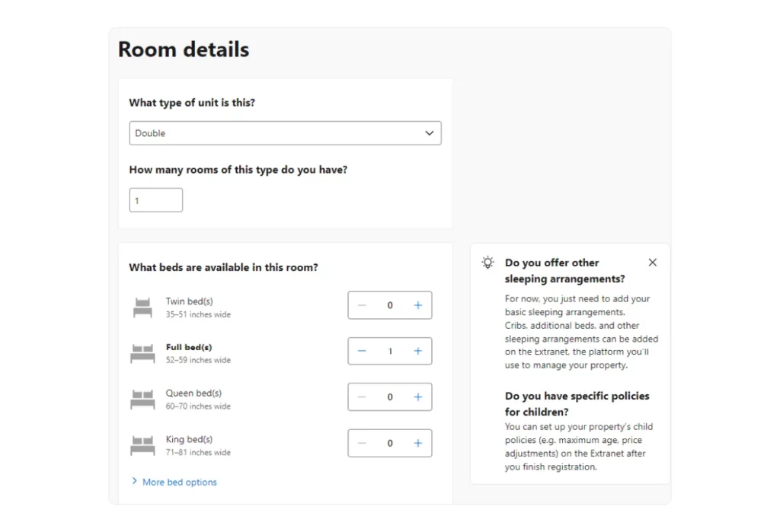Click the King bed quantity value field
The height and width of the screenshot is (532, 780).
[x=390, y=443]
